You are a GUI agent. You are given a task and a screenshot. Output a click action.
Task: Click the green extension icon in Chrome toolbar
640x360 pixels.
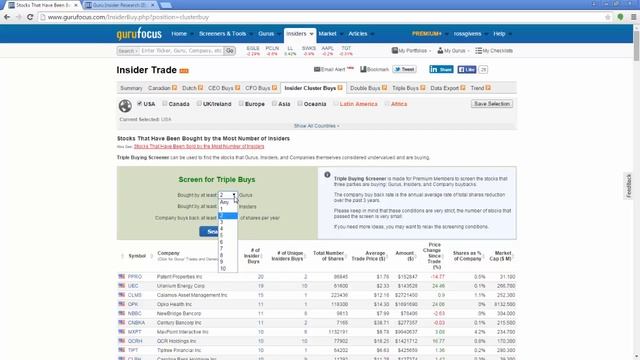pos(620,17)
